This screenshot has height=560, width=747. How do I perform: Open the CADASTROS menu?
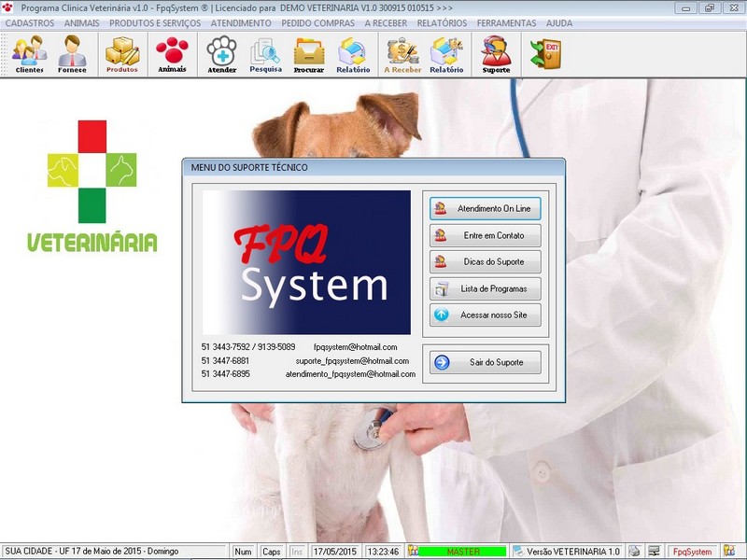click(x=30, y=23)
